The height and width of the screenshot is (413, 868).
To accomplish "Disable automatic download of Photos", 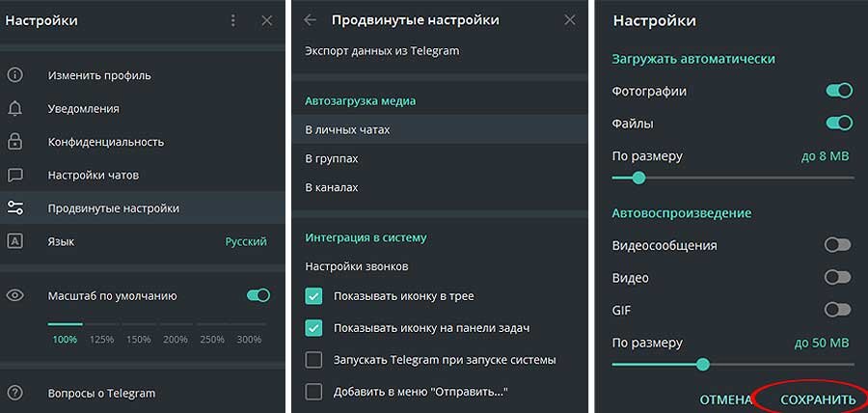I will coord(838,91).
